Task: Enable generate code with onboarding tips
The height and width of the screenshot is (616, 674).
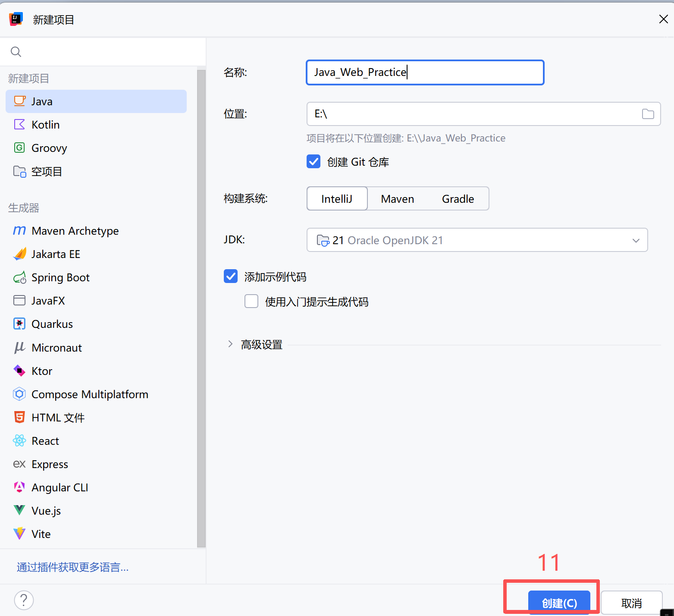Action: [x=251, y=301]
